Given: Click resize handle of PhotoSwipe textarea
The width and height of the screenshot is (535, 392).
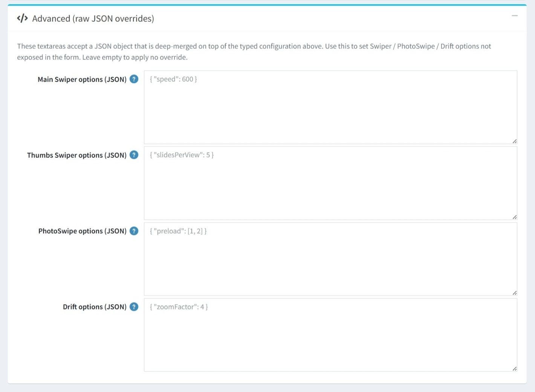Looking at the screenshot, I should (x=514, y=292).
